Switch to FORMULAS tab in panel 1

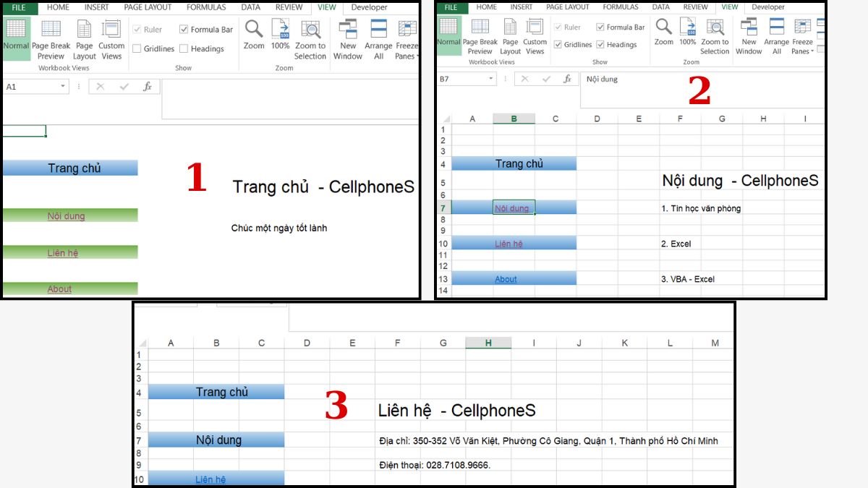tap(206, 7)
